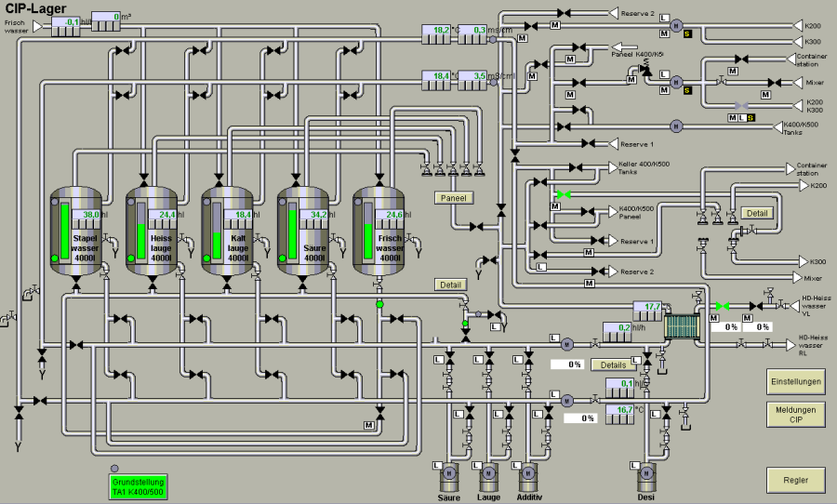Open the Meldungen CIP page

click(795, 414)
